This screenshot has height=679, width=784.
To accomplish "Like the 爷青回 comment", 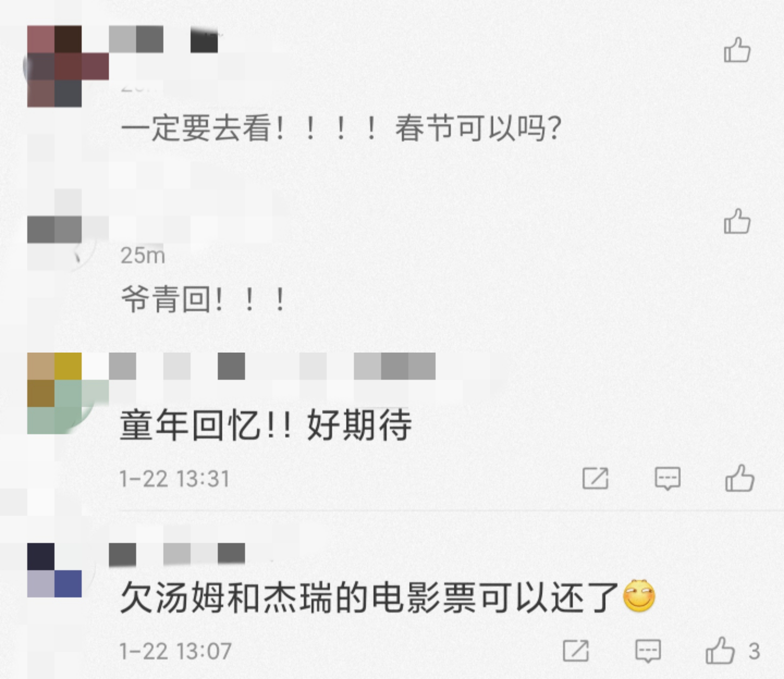I will tap(737, 221).
